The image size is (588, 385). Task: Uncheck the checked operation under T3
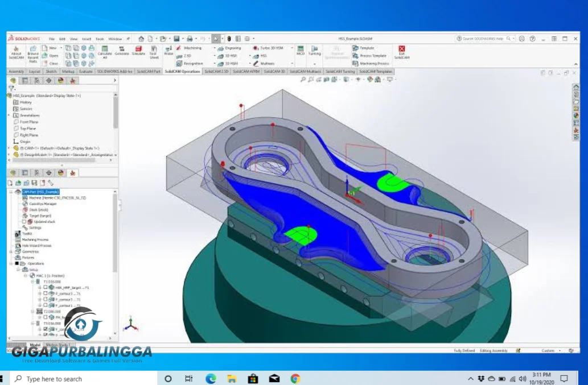tap(46, 329)
